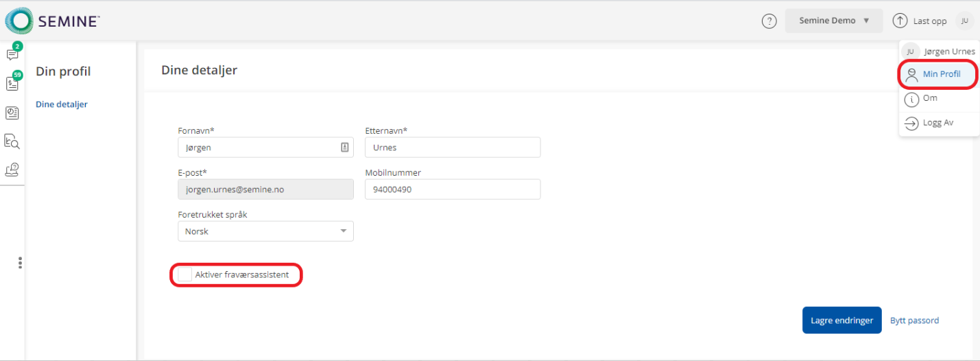980x361 pixels.
Task: Open the chart search sidebar icon
Action: point(12,141)
